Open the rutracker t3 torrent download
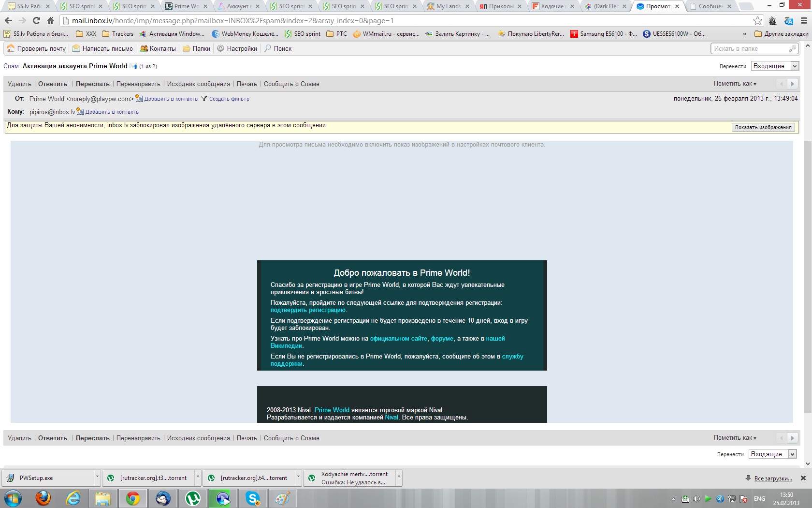This screenshot has width=812, height=508. coord(148,478)
